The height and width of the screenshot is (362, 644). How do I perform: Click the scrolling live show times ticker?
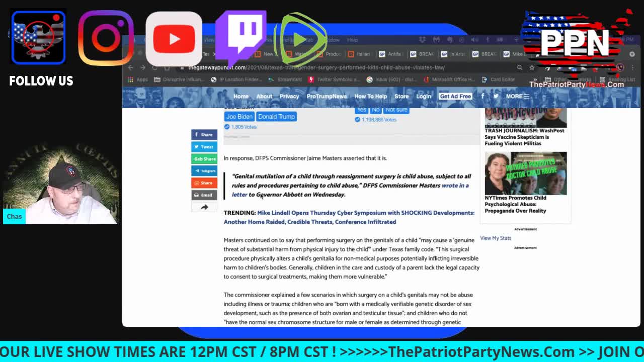(322, 352)
